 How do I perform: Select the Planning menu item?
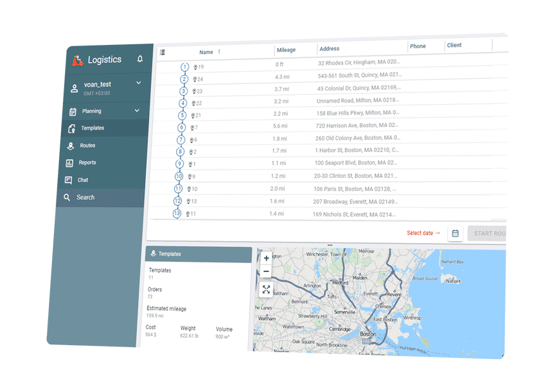coord(93,110)
